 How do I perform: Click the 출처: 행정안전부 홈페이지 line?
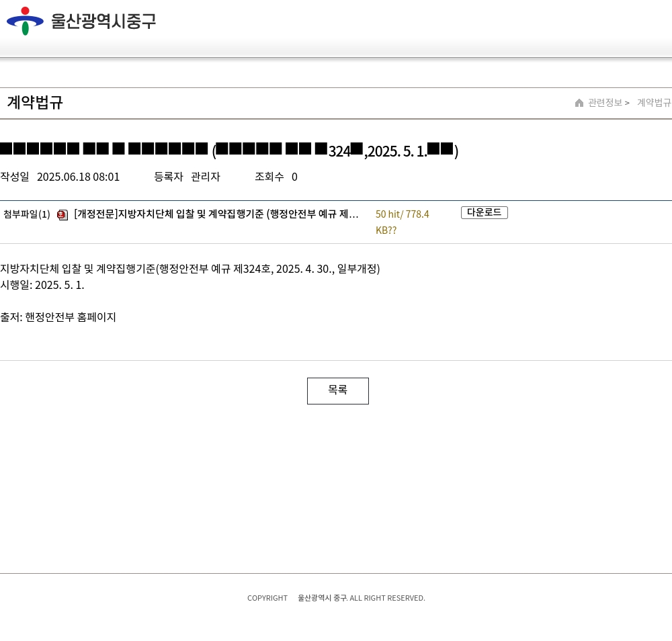[x=58, y=317]
